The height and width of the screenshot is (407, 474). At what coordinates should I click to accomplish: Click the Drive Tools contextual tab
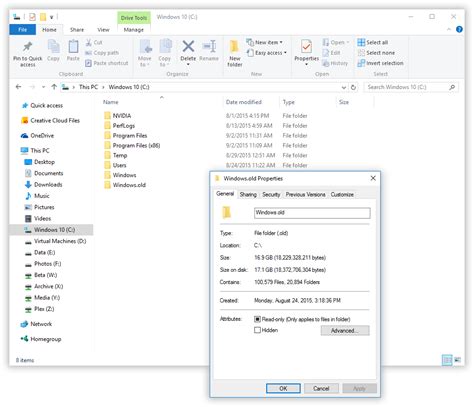pos(134,18)
